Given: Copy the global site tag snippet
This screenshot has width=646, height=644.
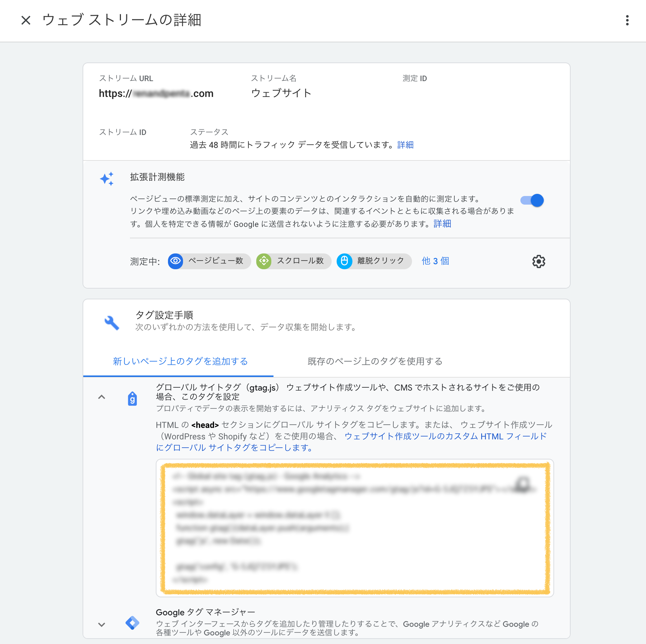Looking at the screenshot, I should coord(523,484).
